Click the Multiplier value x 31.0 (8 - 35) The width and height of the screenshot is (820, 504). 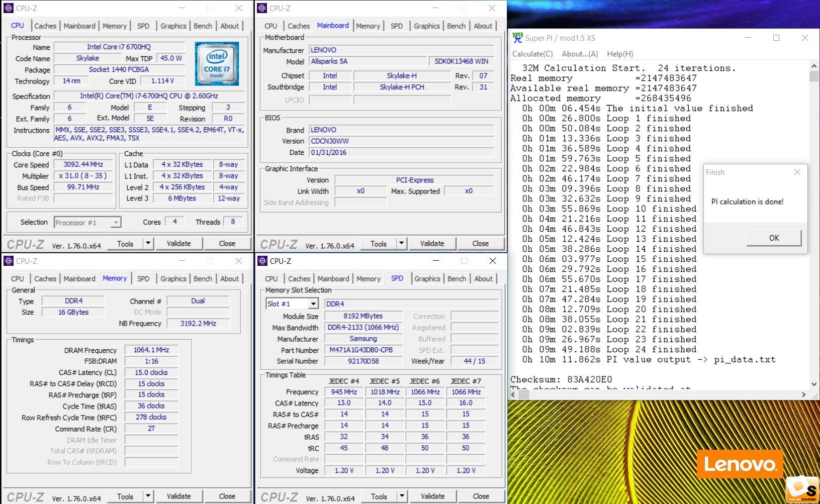pyautogui.click(x=83, y=176)
